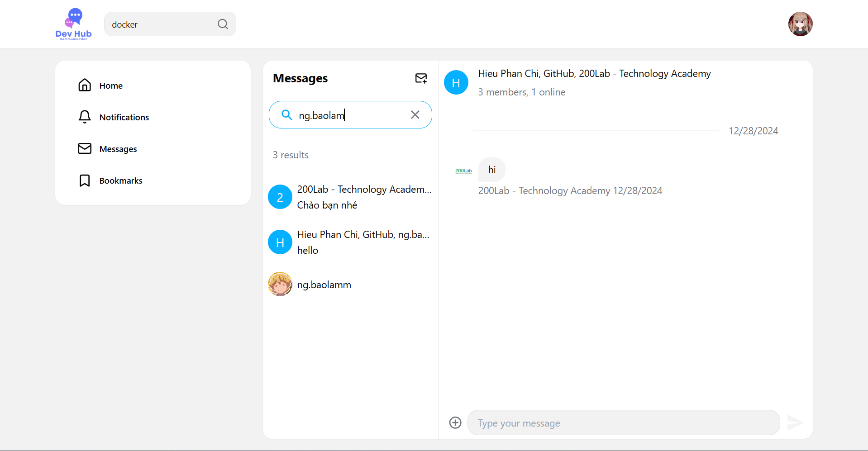The height and width of the screenshot is (451, 868).
Task: Clear the conversation search with X
Action: pos(415,115)
